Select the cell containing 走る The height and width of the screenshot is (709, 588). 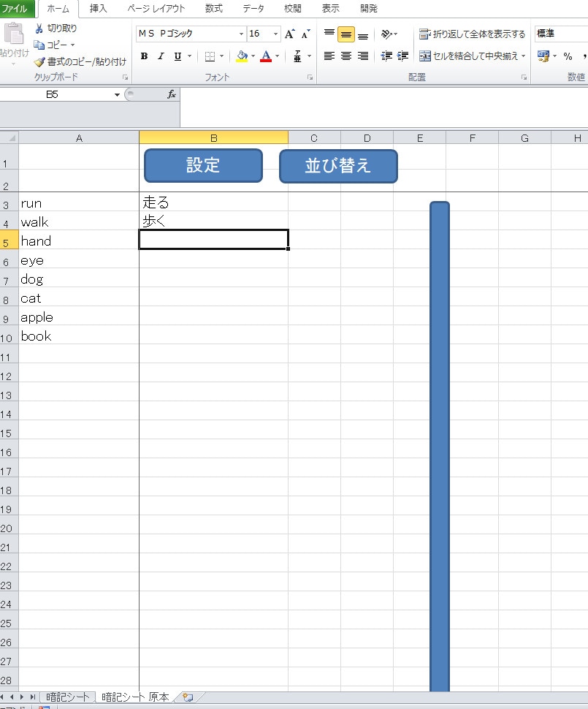pyautogui.click(x=214, y=202)
